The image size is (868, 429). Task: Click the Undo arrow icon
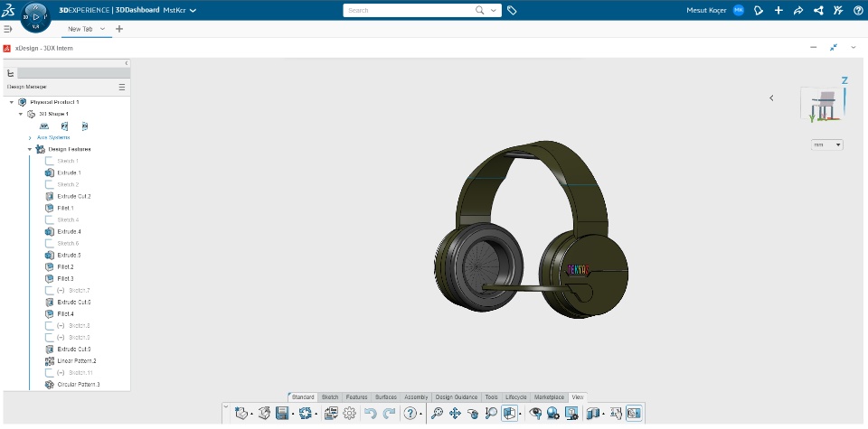(x=371, y=413)
